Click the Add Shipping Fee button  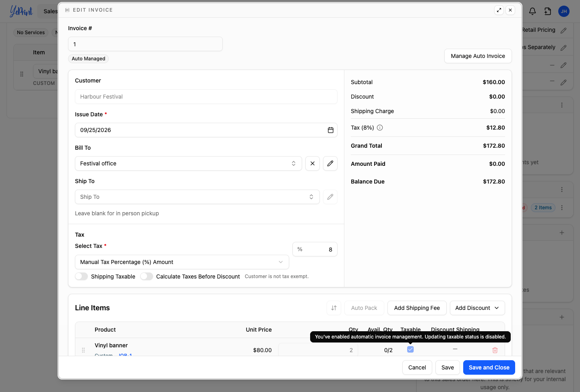[417, 308]
